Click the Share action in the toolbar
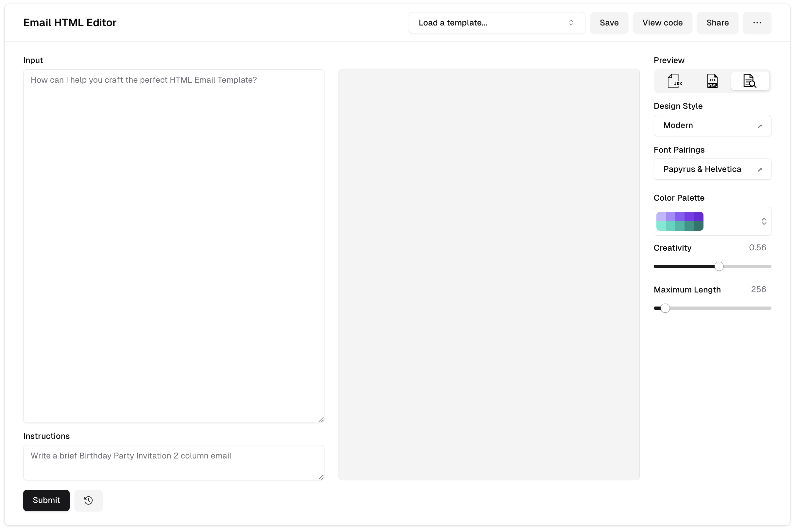 tap(717, 23)
